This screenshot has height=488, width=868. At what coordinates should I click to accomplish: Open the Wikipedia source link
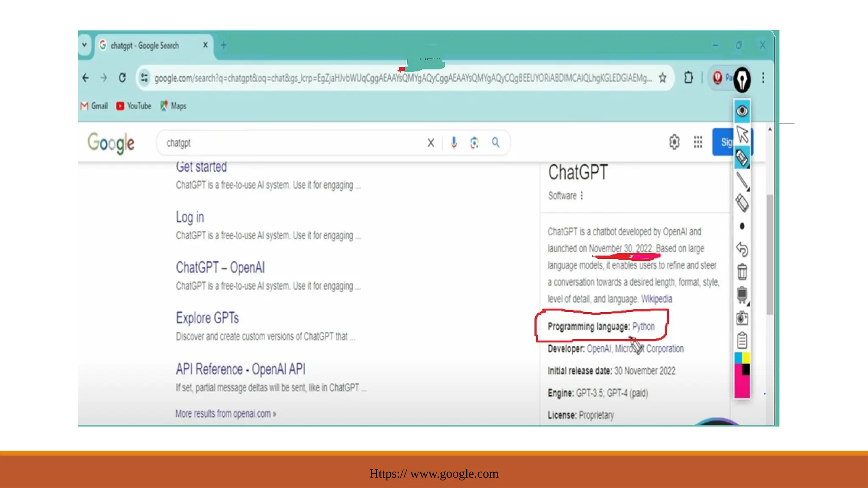pyautogui.click(x=657, y=299)
